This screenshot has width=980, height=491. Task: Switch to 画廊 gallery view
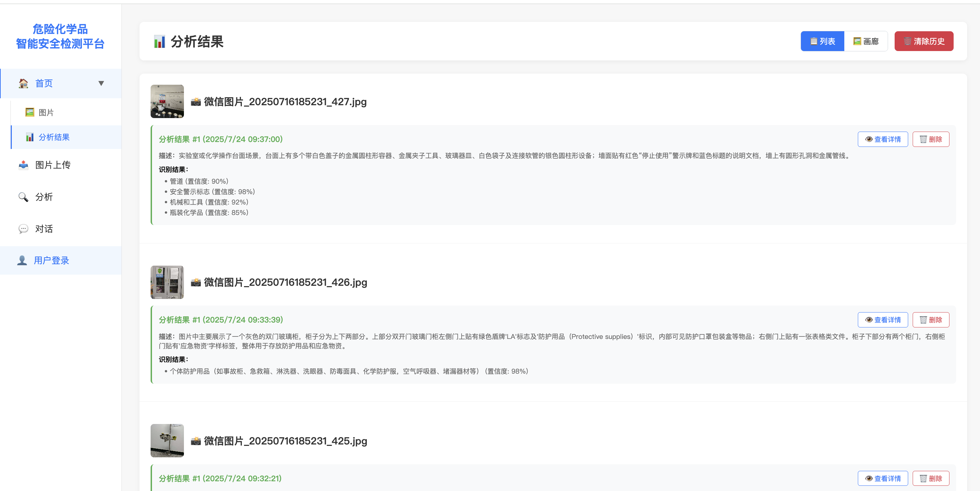click(x=865, y=41)
